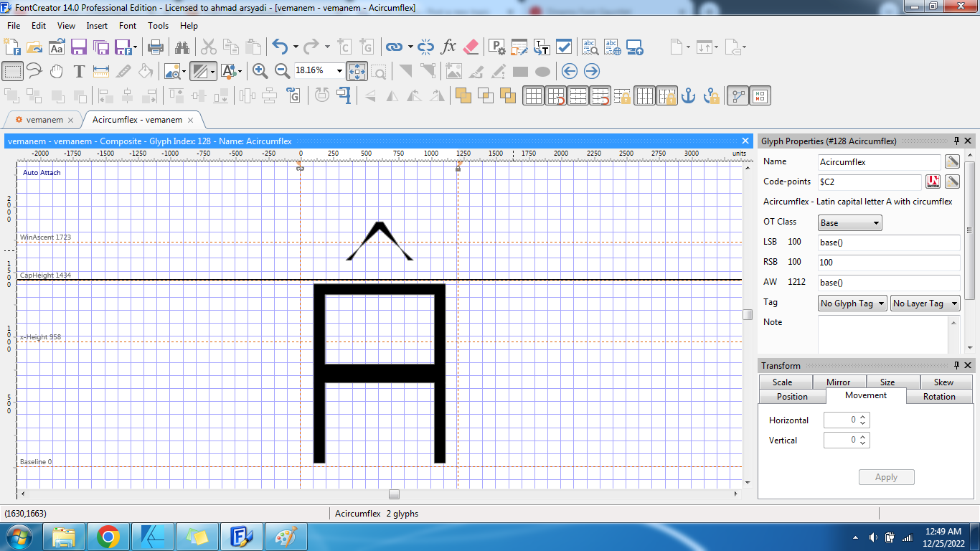Select the lasso selection tool

pyautogui.click(x=34, y=71)
